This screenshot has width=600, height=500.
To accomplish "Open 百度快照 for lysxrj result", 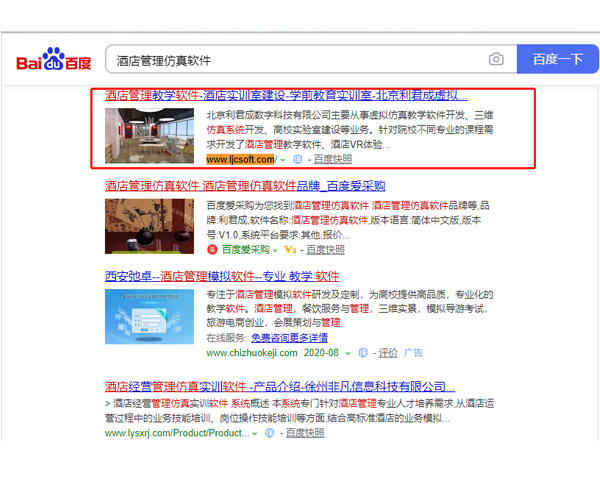I will 305,433.
